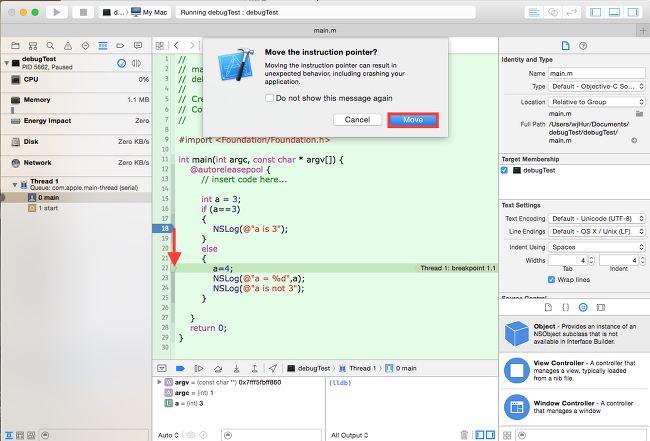
Task: Switch to version editor mode
Action: [x=572, y=12]
